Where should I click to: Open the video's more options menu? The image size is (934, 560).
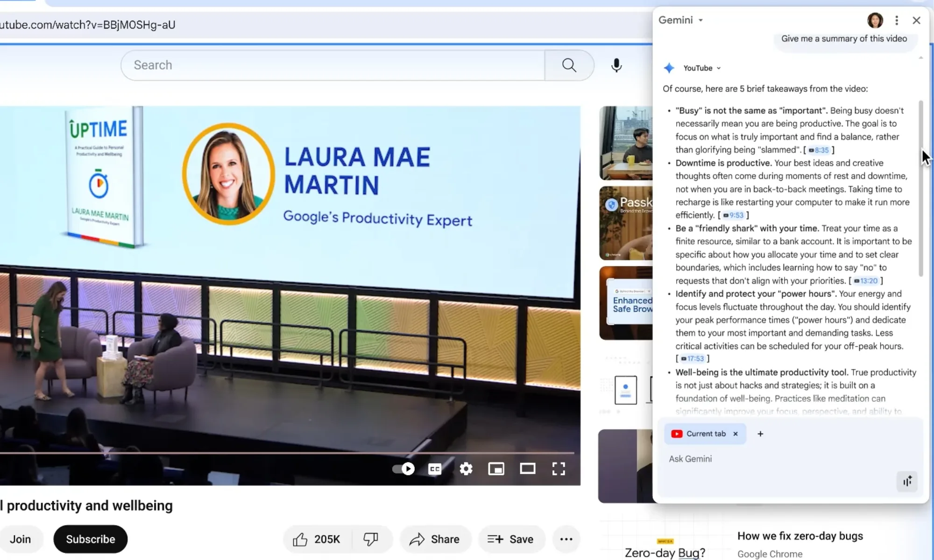pyautogui.click(x=566, y=539)
